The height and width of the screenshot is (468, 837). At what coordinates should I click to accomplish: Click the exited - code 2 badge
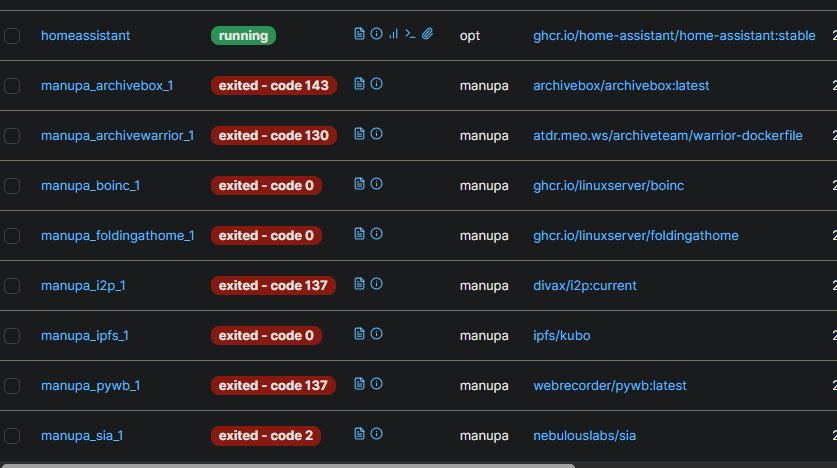tap(266, 436)
